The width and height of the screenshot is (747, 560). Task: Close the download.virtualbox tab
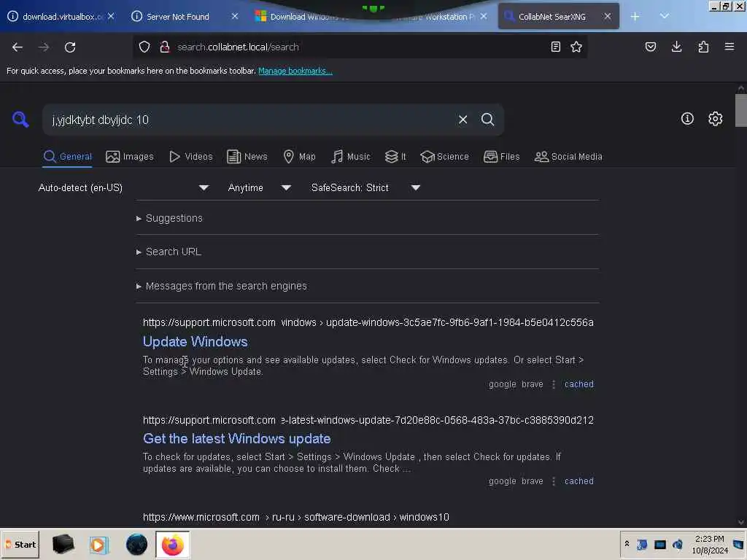tap(111, 16)
